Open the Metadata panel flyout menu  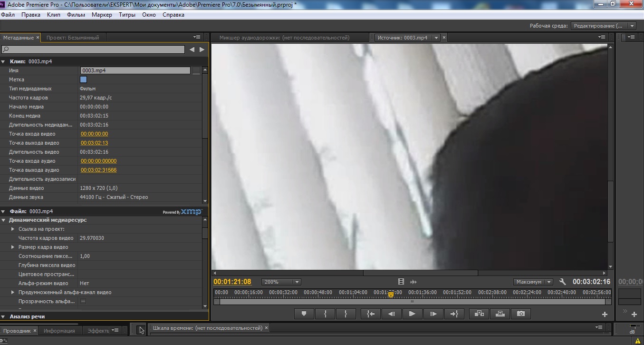click(197, 37)
